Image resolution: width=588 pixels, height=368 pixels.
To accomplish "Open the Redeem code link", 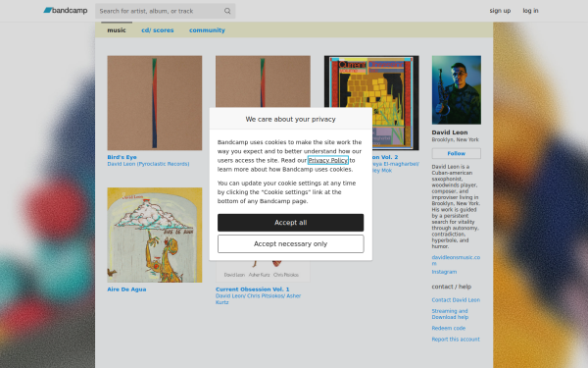I will pos(449,328).
